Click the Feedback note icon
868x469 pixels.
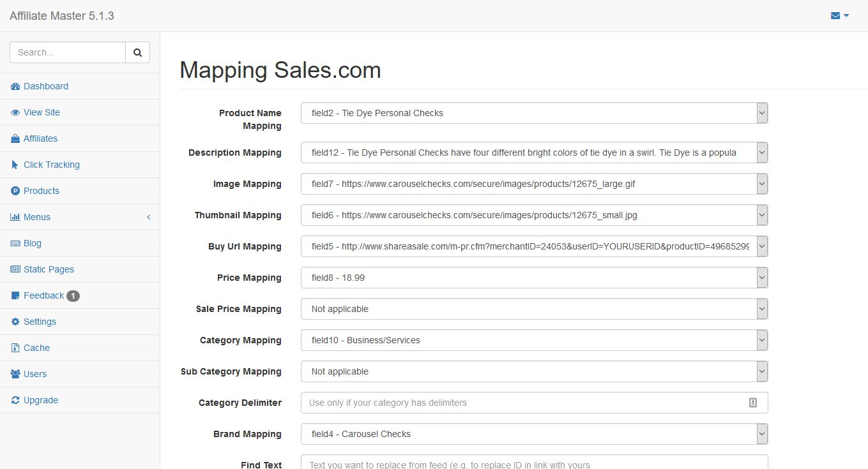(x=15, y=295)
